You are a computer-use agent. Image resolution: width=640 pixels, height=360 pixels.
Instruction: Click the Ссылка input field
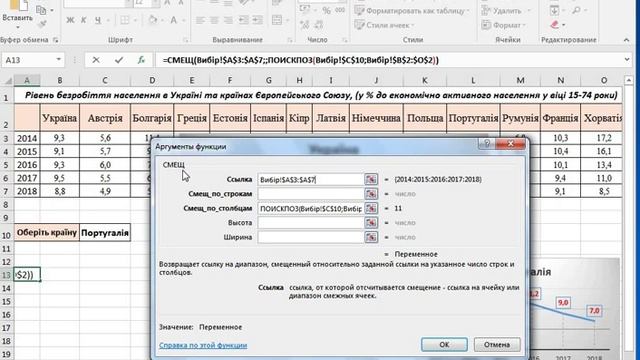(x=310, y=180)
